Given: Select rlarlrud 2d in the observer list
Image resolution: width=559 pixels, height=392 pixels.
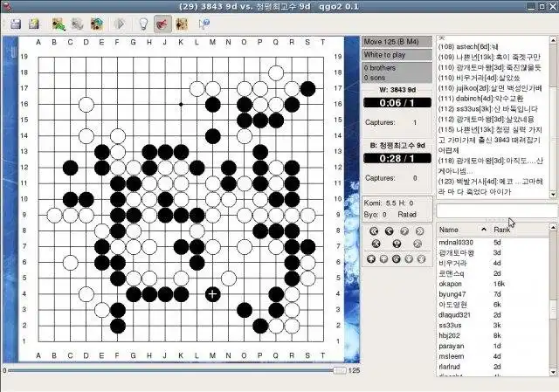Looking at the screenshot, I should click(493, 367).
